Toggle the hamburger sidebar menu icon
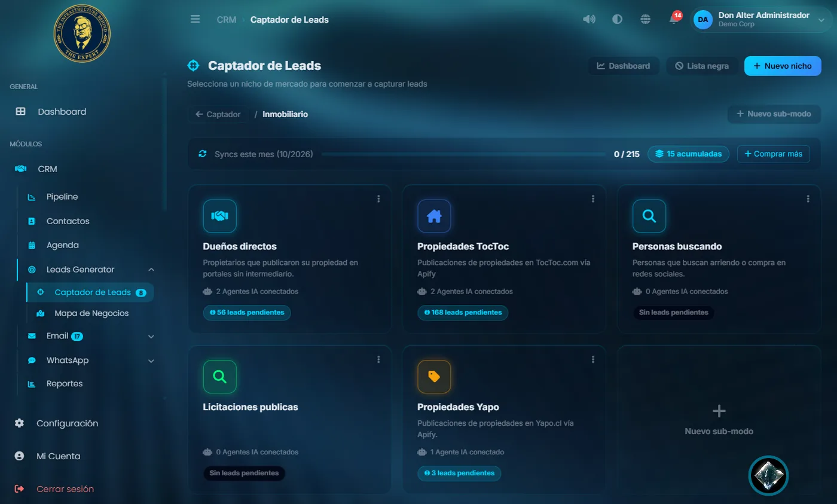The width and height of the screenshot is (837, 504). click(195, 19)
